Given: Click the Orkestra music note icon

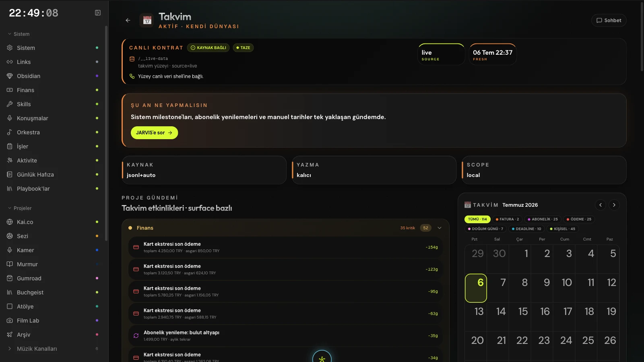Looking at the screenshot, I should 10,132.
